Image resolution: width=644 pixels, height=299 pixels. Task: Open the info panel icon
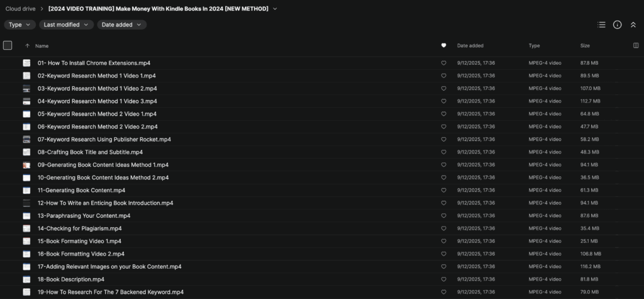618,25
